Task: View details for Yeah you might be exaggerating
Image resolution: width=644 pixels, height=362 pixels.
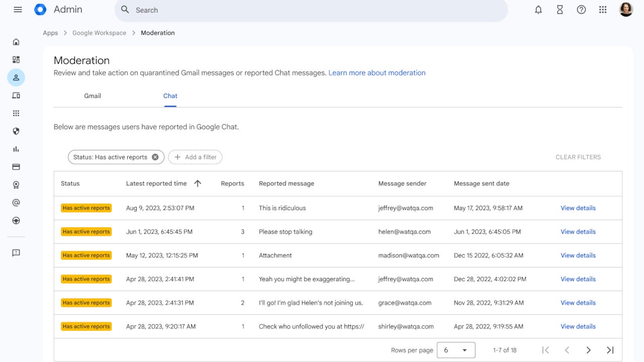Action: tap(578, 279)
